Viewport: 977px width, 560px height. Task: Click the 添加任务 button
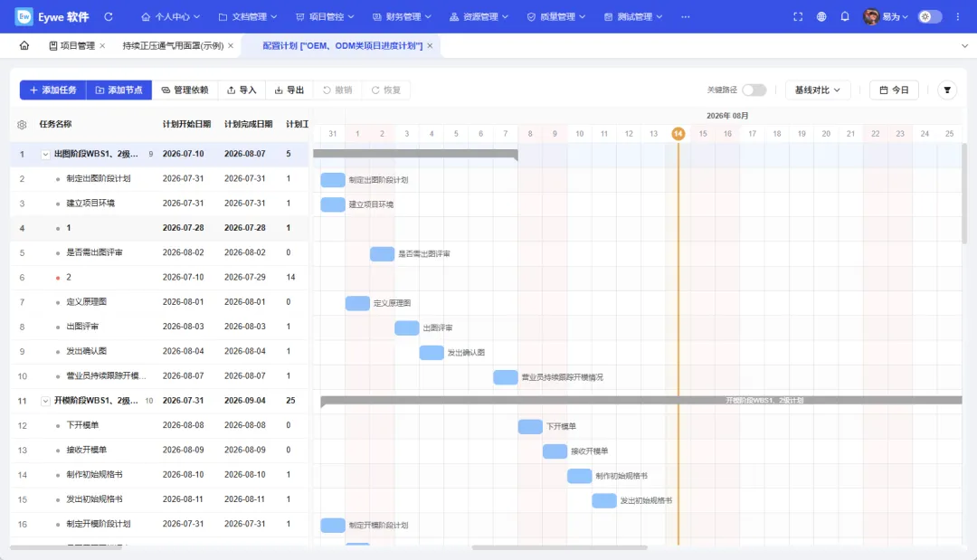[53, 90]
